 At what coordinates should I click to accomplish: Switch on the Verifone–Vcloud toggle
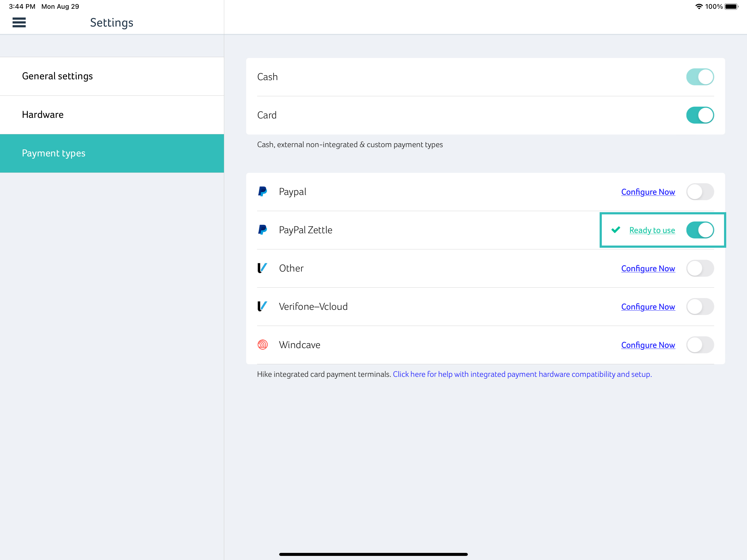(700, 306)
